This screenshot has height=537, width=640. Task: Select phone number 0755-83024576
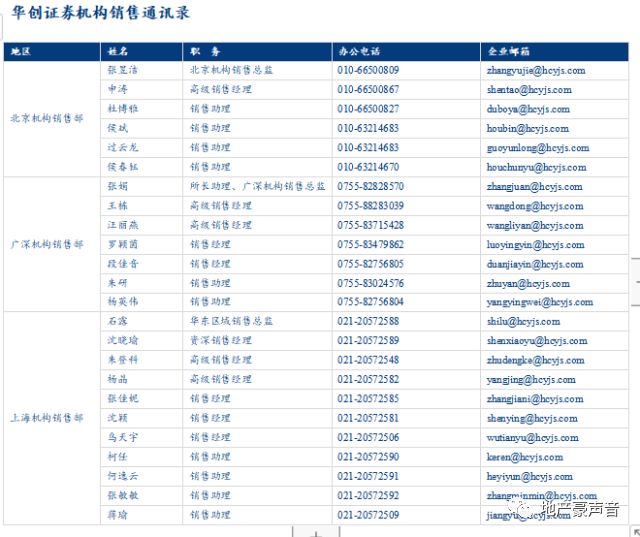pyautogui.click(x=370, y=283)
